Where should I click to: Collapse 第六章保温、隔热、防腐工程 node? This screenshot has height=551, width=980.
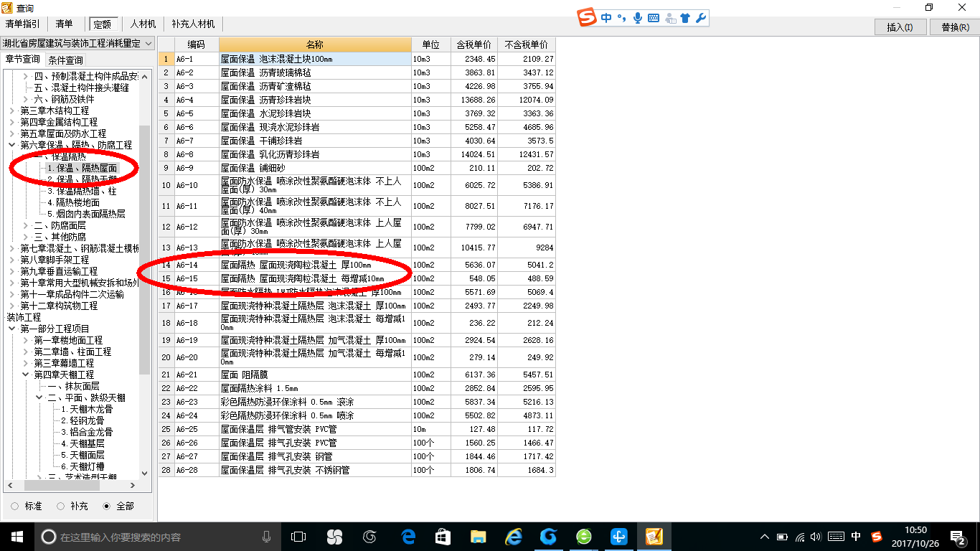(12, 145)
